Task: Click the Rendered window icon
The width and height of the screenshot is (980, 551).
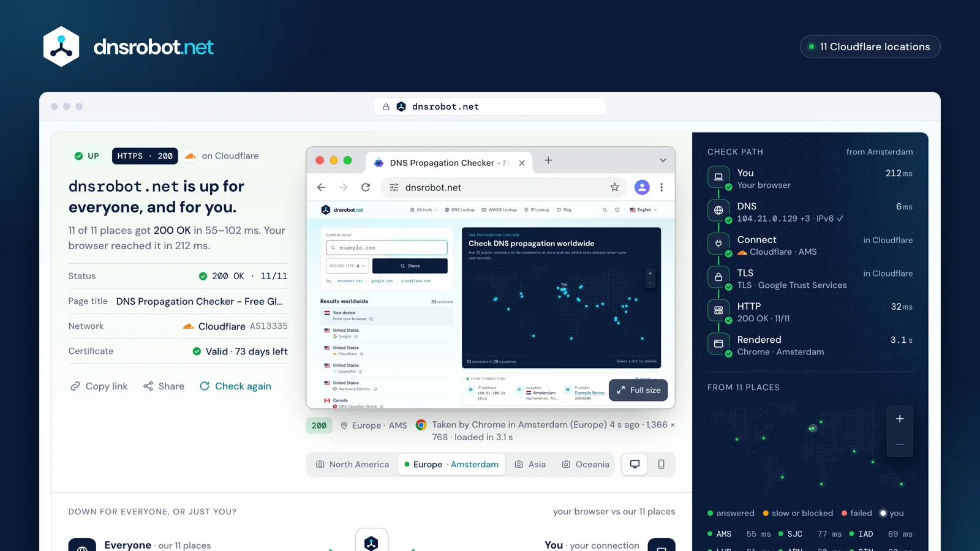Action: pyautogui.click(x=718, y=343)
